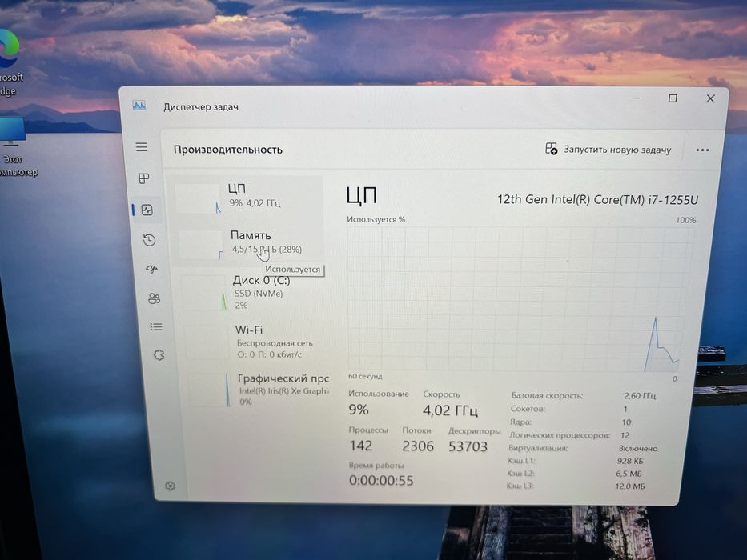Open the Processes page icon
Image resolution: width=747 pixels, height=560 pixels.
tap(144, 178)
